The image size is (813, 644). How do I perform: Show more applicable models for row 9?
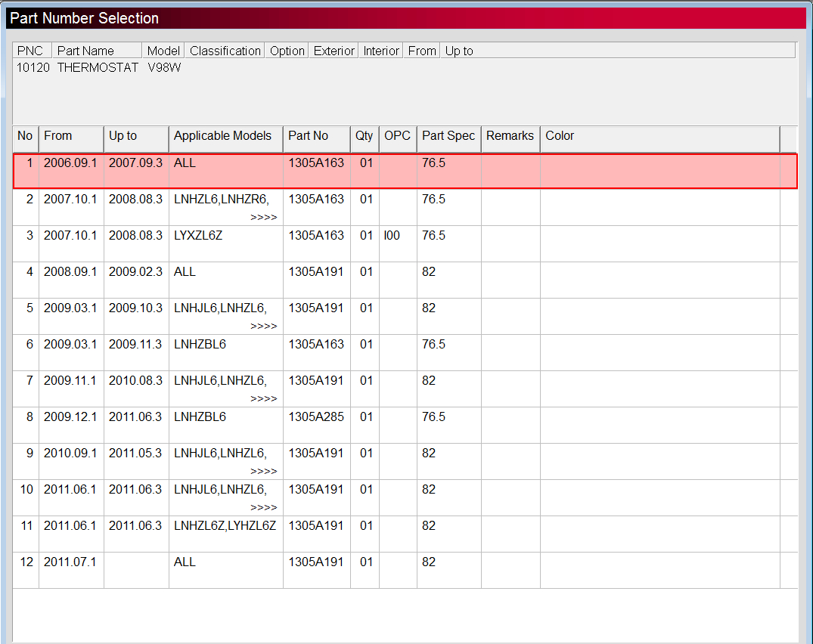pyautogui.click(x=263, y=472)
